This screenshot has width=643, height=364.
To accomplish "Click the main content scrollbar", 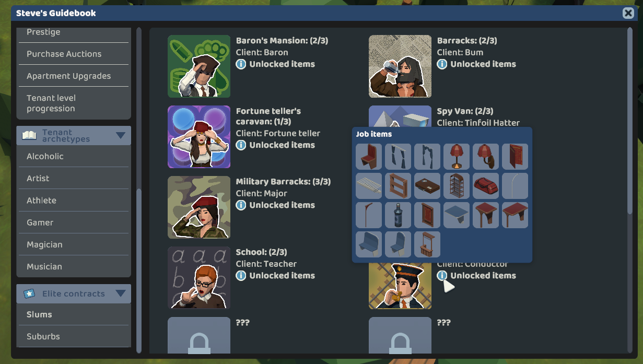I will point(630,120).
